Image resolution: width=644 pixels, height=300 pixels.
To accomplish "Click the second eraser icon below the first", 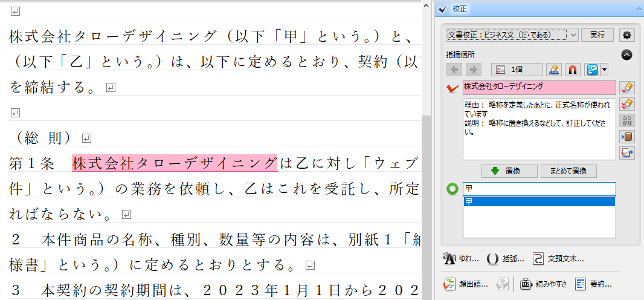I will coord(627,104).
